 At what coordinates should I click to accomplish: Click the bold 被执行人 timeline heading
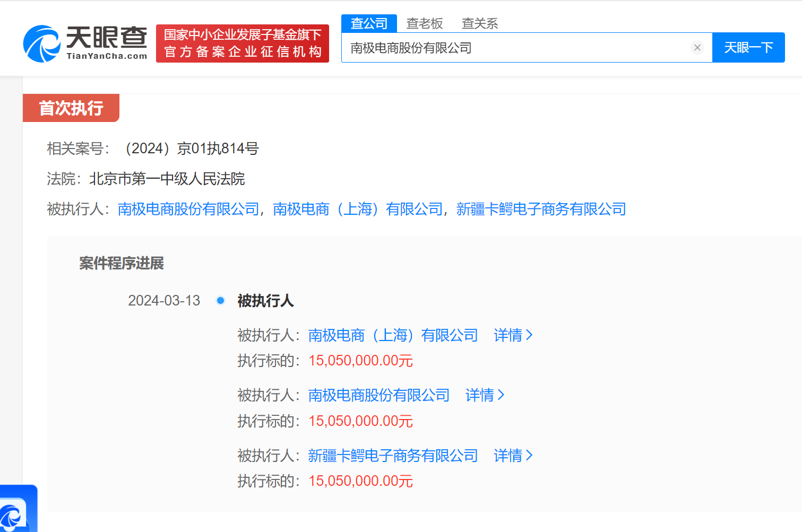(x=265, y=301)
